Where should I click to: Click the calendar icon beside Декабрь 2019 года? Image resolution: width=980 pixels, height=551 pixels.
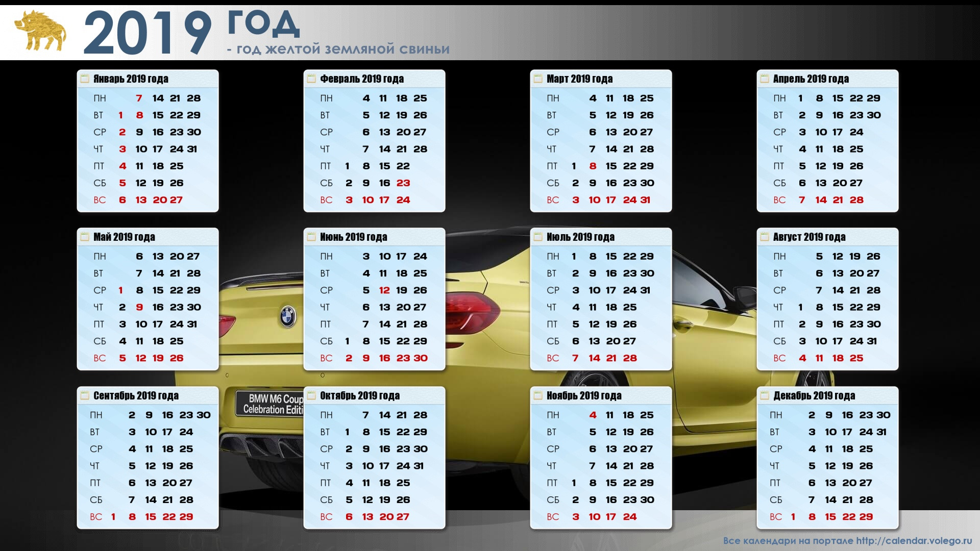click(x=765, y=395)
